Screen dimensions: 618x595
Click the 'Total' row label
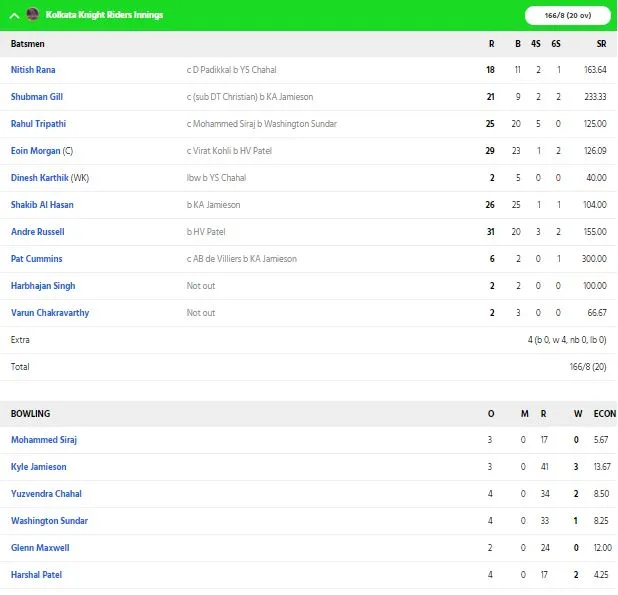(x=20, y=366)
